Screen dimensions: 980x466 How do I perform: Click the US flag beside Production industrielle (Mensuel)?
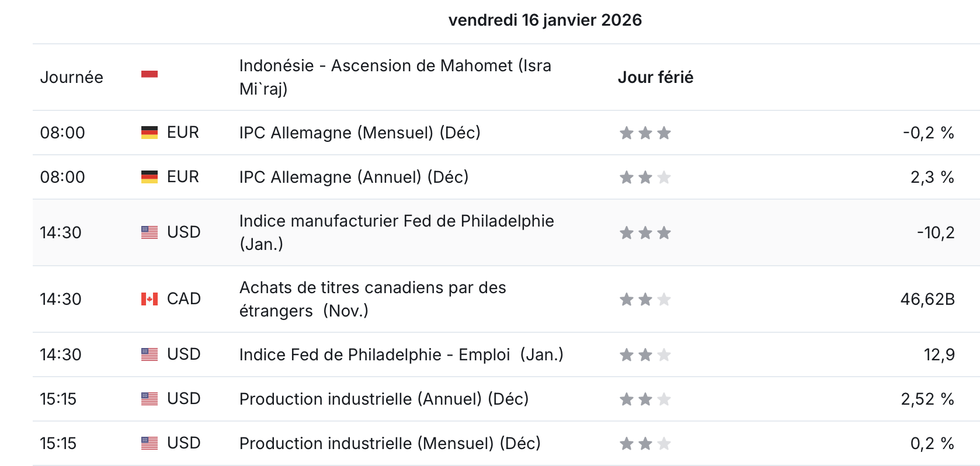tap(150, 443)
